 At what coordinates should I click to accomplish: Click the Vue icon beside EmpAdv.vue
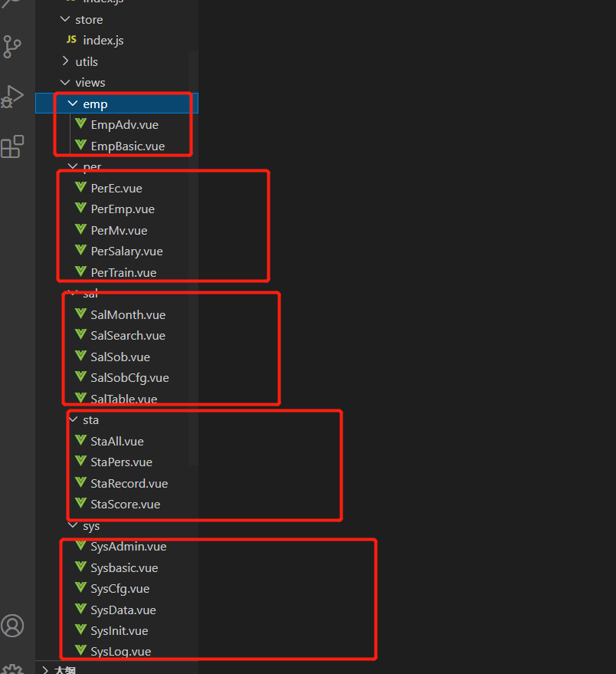pos(80,123)
